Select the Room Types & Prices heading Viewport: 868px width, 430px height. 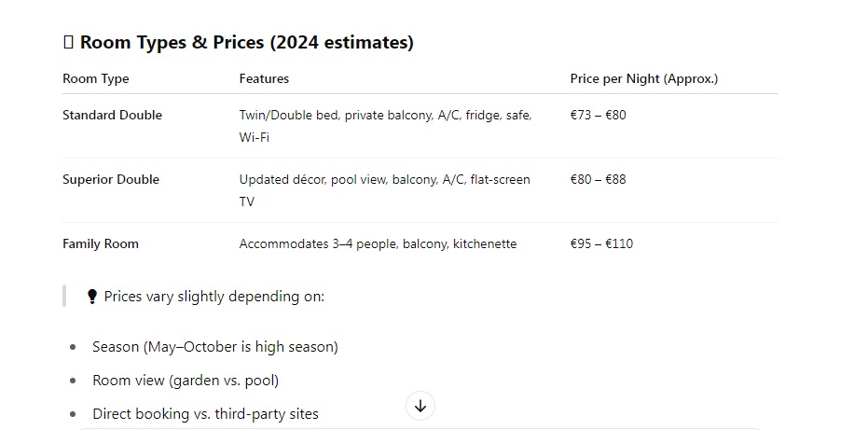tap(246, 42)
